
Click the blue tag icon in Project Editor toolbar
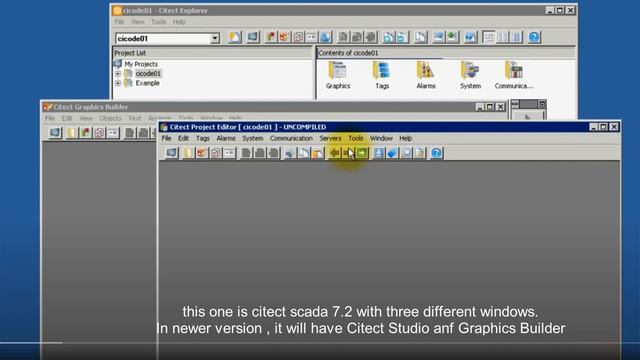[x=392, y=153]
